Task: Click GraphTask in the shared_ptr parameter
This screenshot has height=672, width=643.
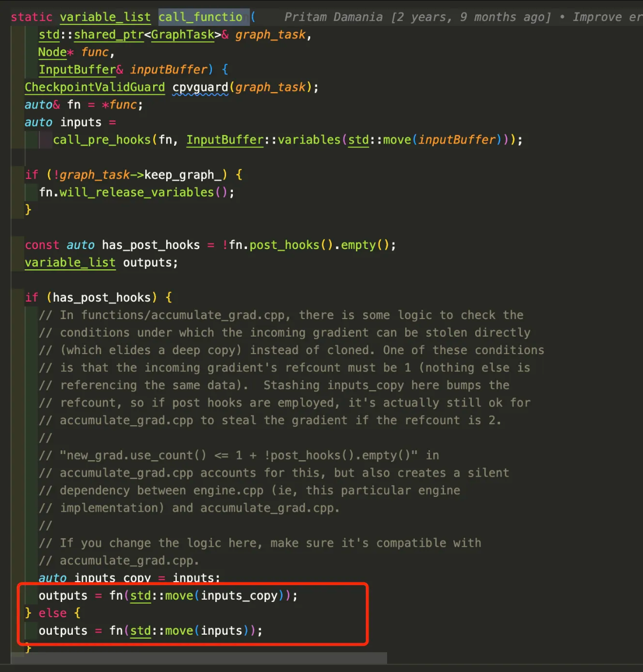Action: 183,34
